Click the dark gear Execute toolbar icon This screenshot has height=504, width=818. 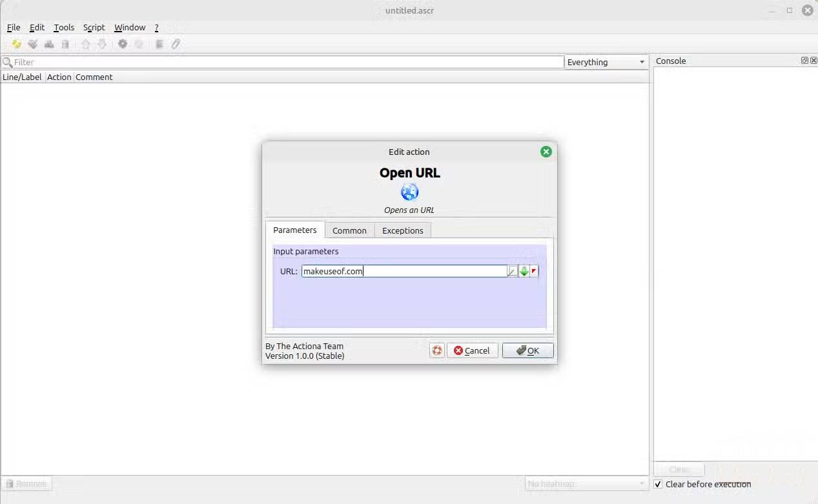pyautogui.click(x=122, y=44)
